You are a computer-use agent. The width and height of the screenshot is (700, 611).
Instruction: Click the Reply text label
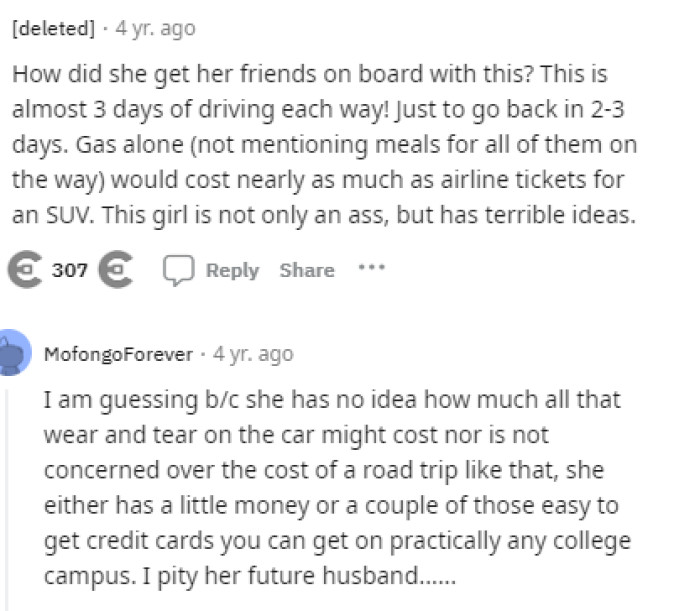tap(231, 271)
